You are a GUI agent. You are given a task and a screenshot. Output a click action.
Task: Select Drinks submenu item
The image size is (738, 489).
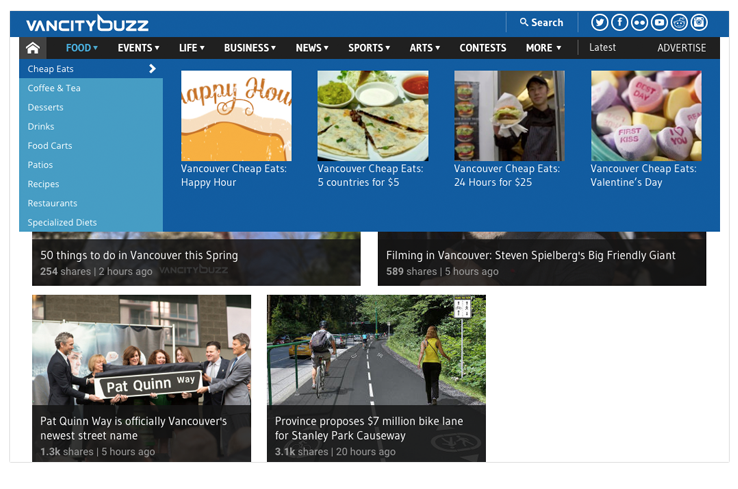(x=91, y=127)
